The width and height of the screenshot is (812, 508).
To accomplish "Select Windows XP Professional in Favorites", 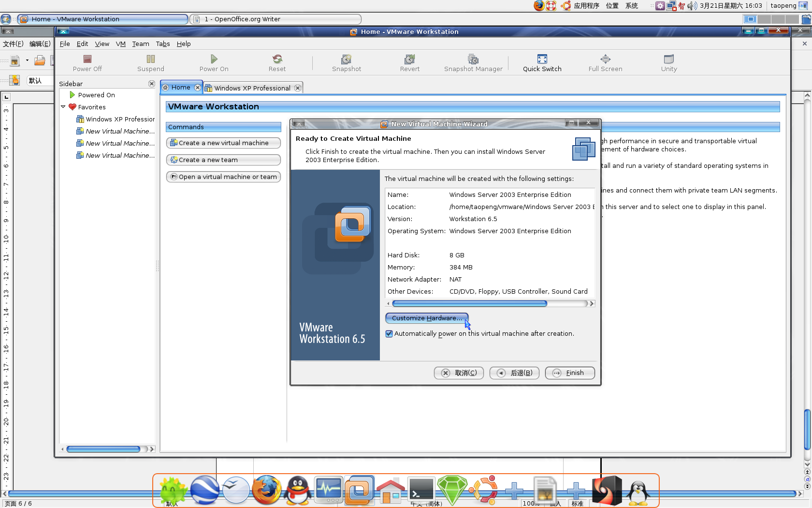I will [x=116, y=120].
